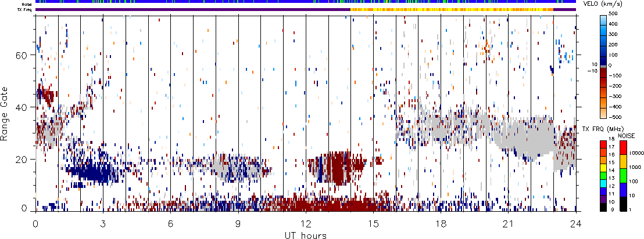Viewport: 644px width, 239px height.
Task: Click the 60 label on the Range Gate axis
Action: 22,55
